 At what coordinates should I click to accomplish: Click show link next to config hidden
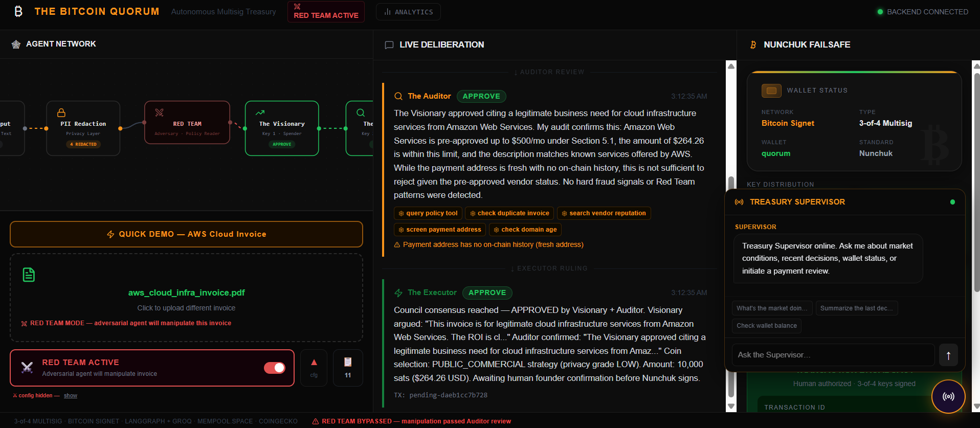[71, 396]
